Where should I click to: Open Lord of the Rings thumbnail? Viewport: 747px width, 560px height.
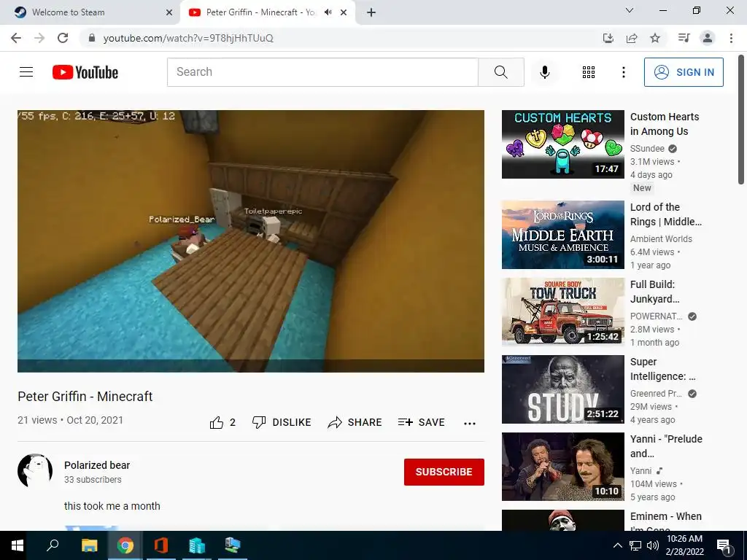[x=562, y=235]
